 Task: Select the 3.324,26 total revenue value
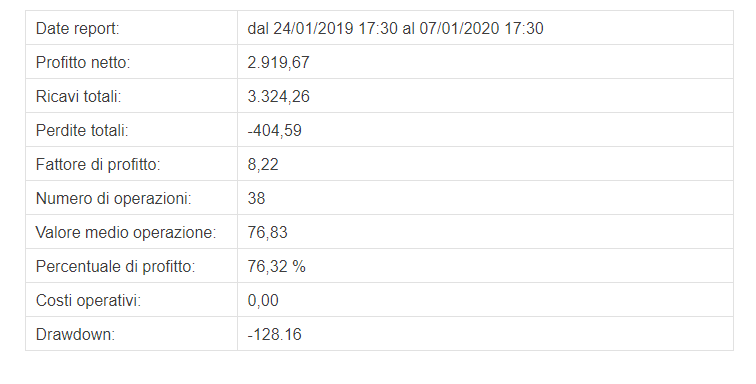click(x=278, y=96)
